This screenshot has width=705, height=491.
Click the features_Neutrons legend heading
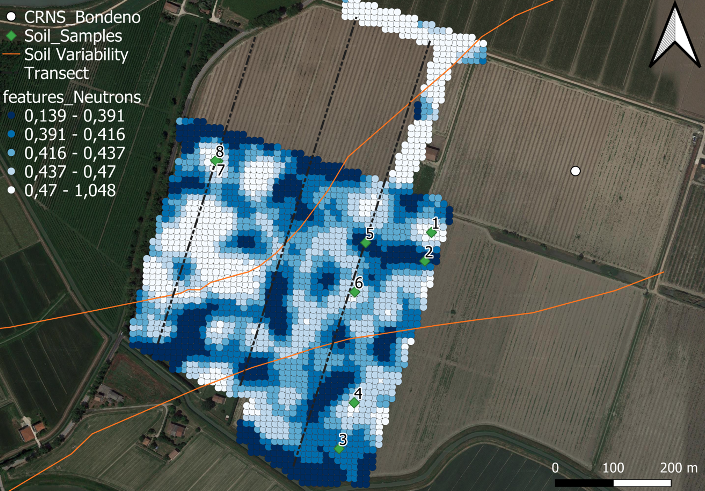click(x=71, y=97)
